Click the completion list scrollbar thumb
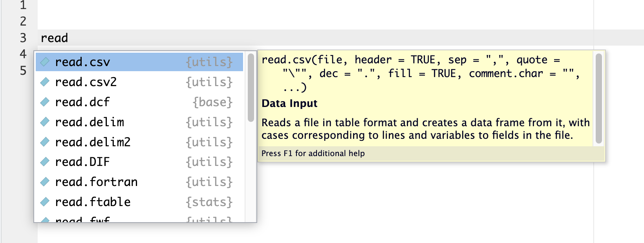This screenshot has width=644, height=243. coord(251,87)
